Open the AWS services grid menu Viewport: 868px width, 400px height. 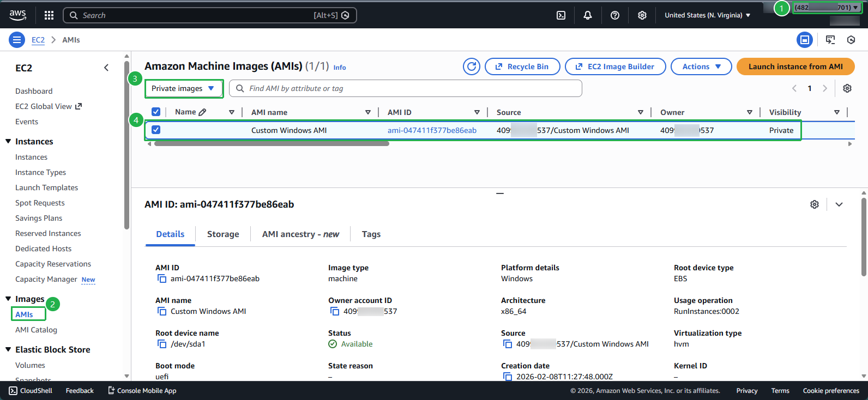(49, 15)
